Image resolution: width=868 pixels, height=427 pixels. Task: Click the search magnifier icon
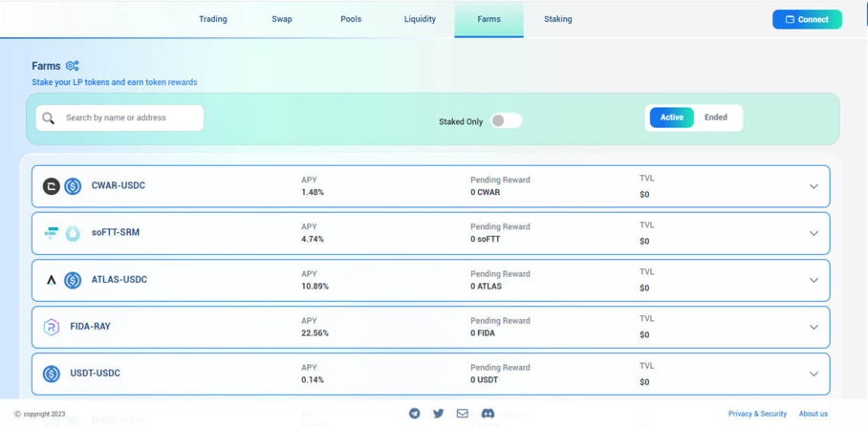tap(49, 118)
